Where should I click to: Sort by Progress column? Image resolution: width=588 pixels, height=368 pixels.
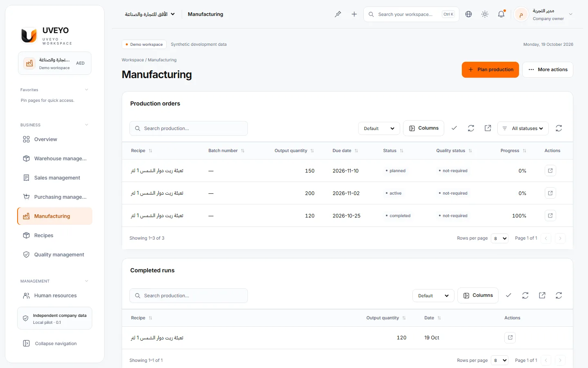pyautogui.click(x=513, y=150)
